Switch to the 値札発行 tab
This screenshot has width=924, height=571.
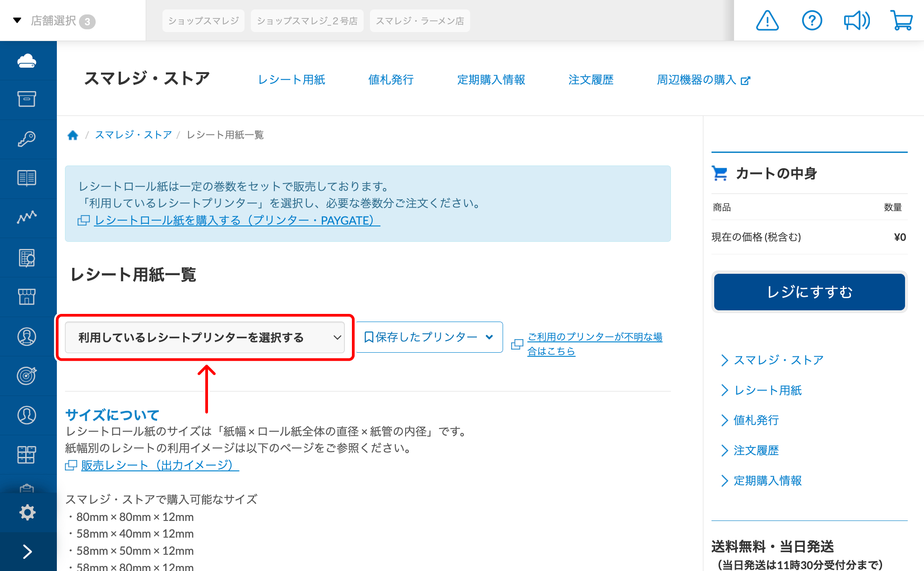[x=391, y=79]
